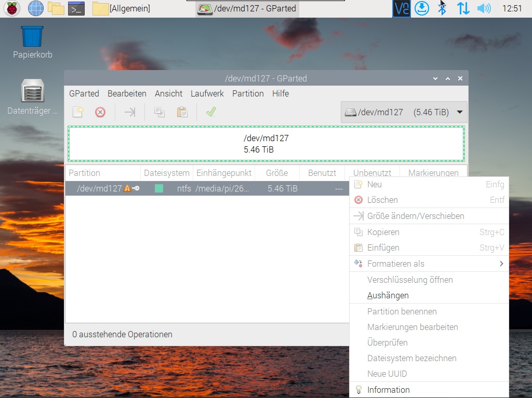Open the Hilfe menu
The width and height of the screenshot is (532, 398).
281,93
